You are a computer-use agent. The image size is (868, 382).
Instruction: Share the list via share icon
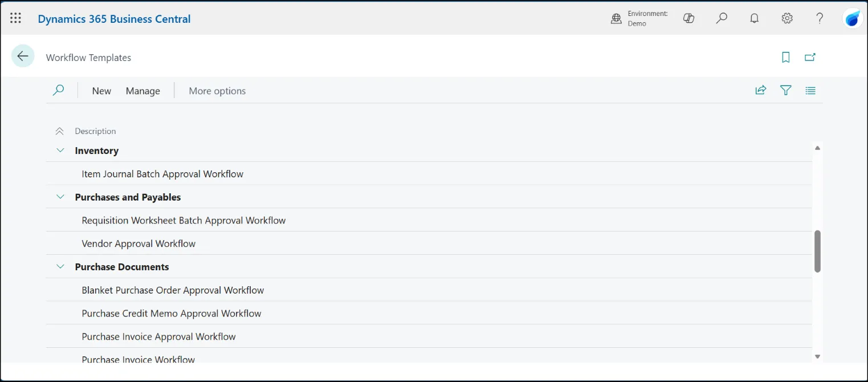coord(761,90)
